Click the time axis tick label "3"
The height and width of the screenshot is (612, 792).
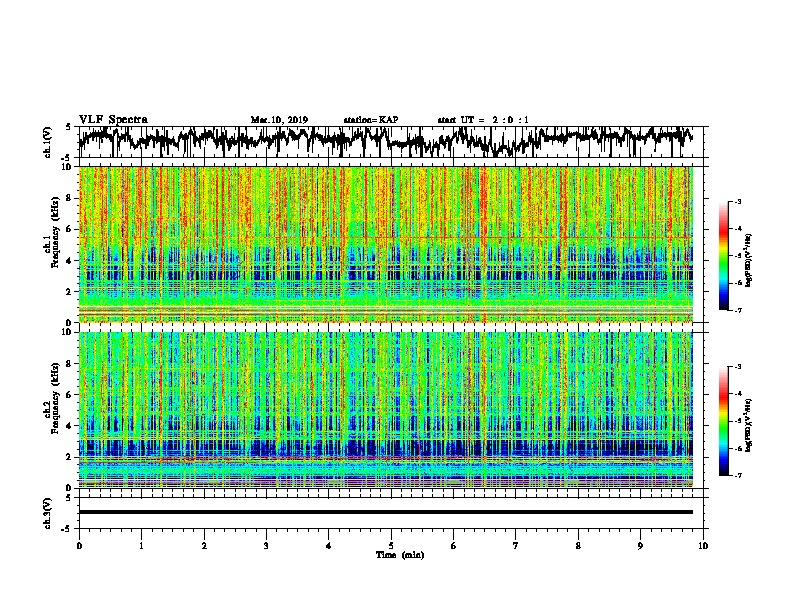(266, 545)
